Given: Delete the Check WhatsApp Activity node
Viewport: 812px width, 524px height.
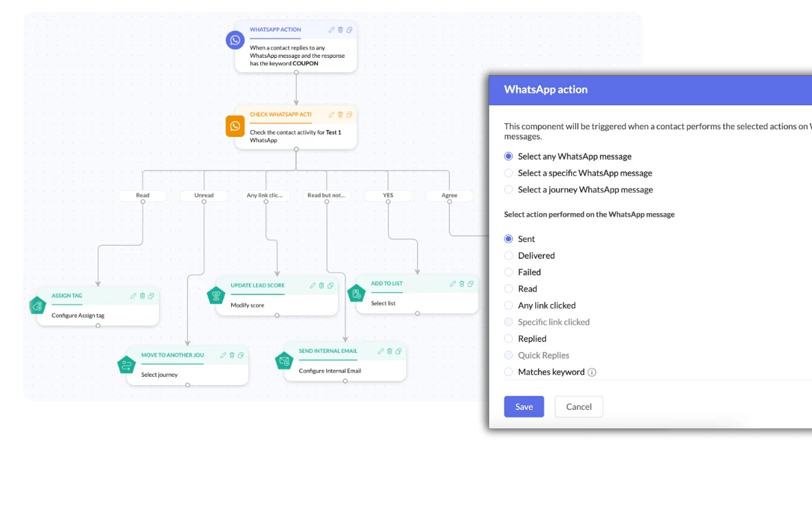Looking at the screenshot, I should click(341, 115).
